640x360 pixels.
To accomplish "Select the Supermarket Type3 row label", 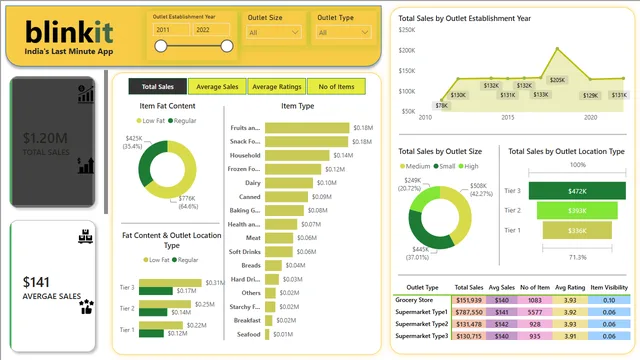I will pyautogui.click(x=421, y=336).
